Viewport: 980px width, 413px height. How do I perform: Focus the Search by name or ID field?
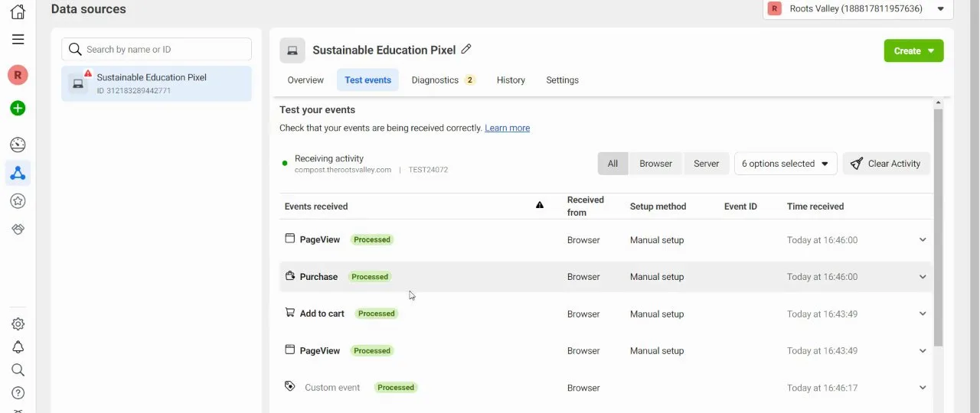pos(156,49)
